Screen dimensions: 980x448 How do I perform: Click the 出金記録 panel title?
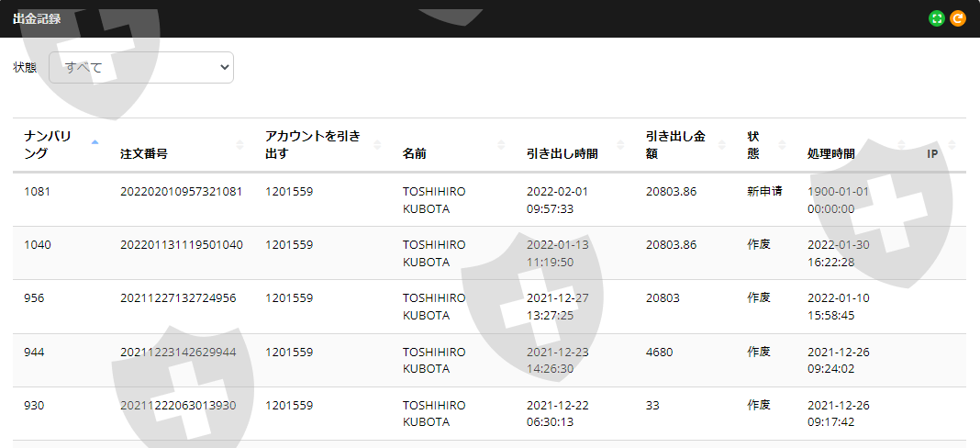click(x=37, y=18)
